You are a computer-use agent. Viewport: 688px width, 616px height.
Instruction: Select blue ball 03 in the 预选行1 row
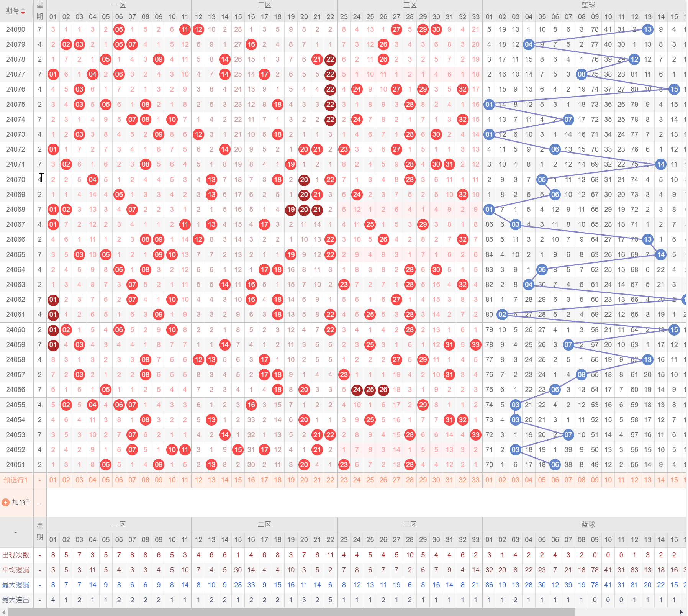pos(516,480)
